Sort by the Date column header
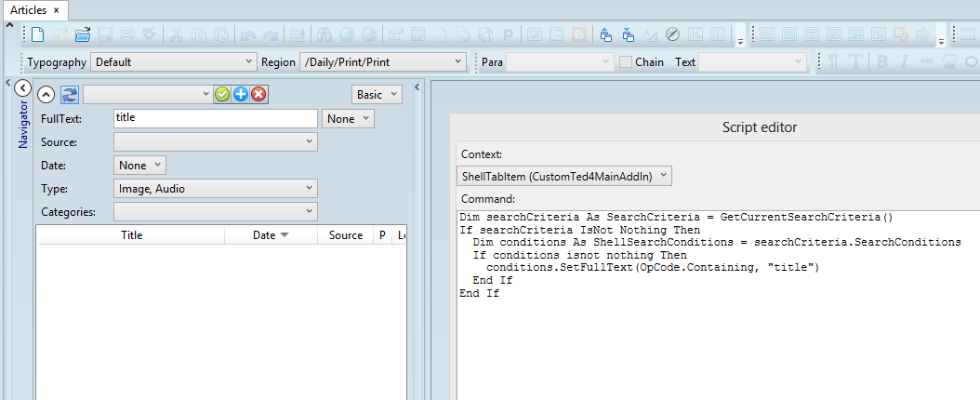 [271, 235]
